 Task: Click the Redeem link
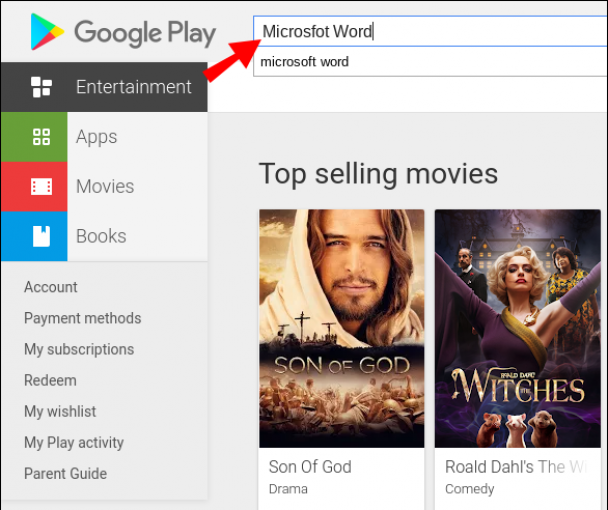click(x=50, y=380)
